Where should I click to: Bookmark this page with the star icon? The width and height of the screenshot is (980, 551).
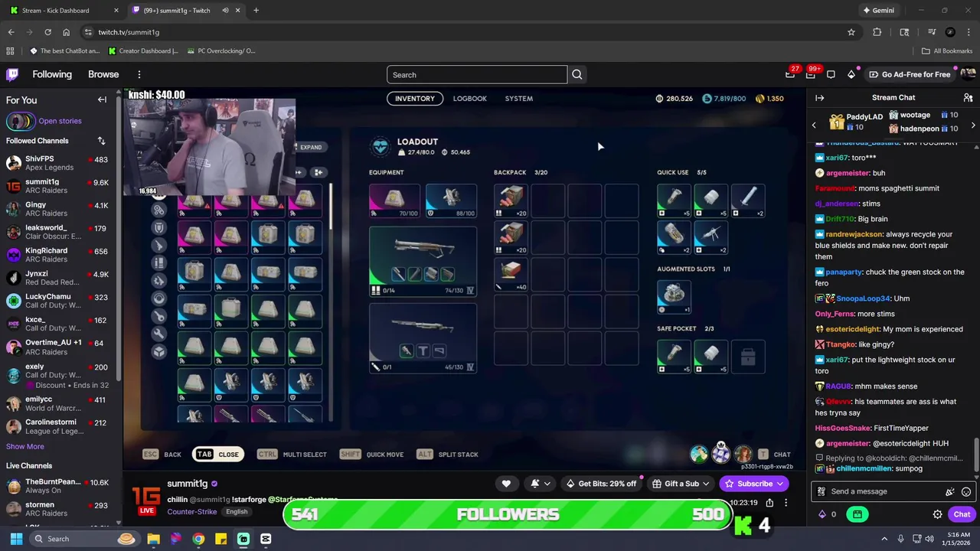click(851, 32)
